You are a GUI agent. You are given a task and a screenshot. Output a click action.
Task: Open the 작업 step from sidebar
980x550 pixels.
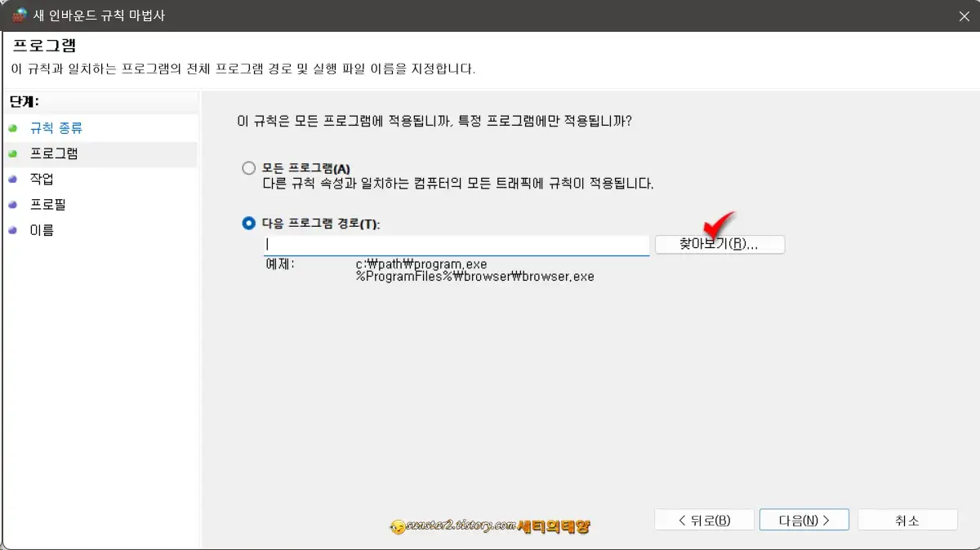click(x=41, y=179)
